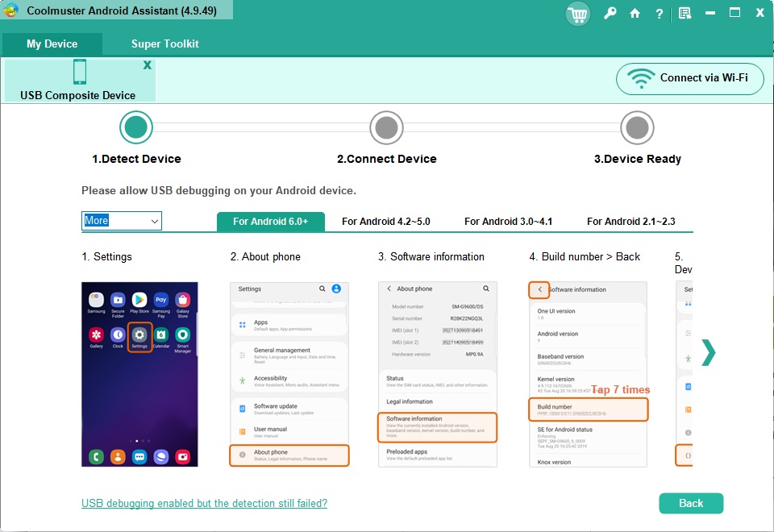Screen dimensions: 774x532
Task: Open help via question mark icon
Action: (659, 14)
